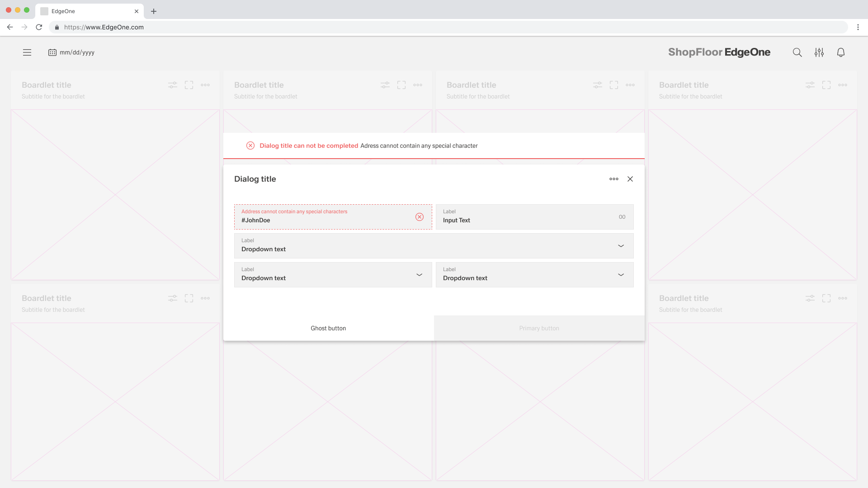The width and height of the screenshot is (868, 488).
Task: Open a new browser tab
Action: click(x=154, y=11)
